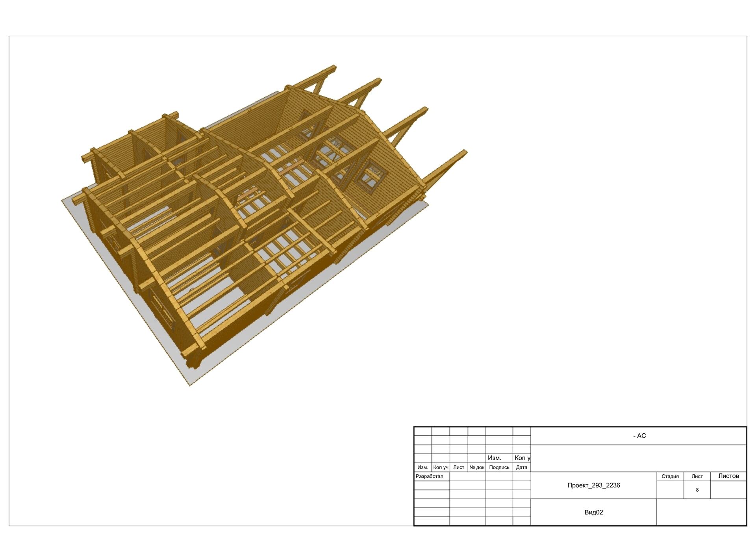
Task: Click the "Разработал" row label
Action: coord(430,476)
